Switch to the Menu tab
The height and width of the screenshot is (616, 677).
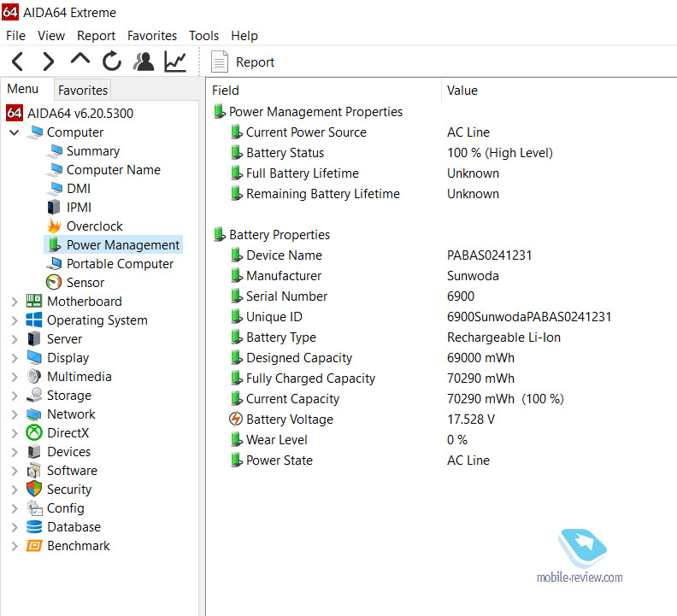click(x=23, y=89)
